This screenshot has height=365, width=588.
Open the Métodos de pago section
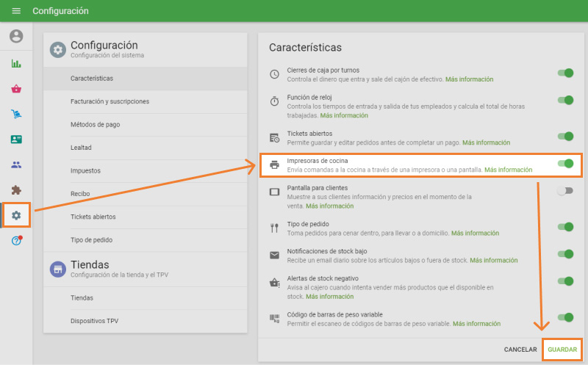point(95,125)
